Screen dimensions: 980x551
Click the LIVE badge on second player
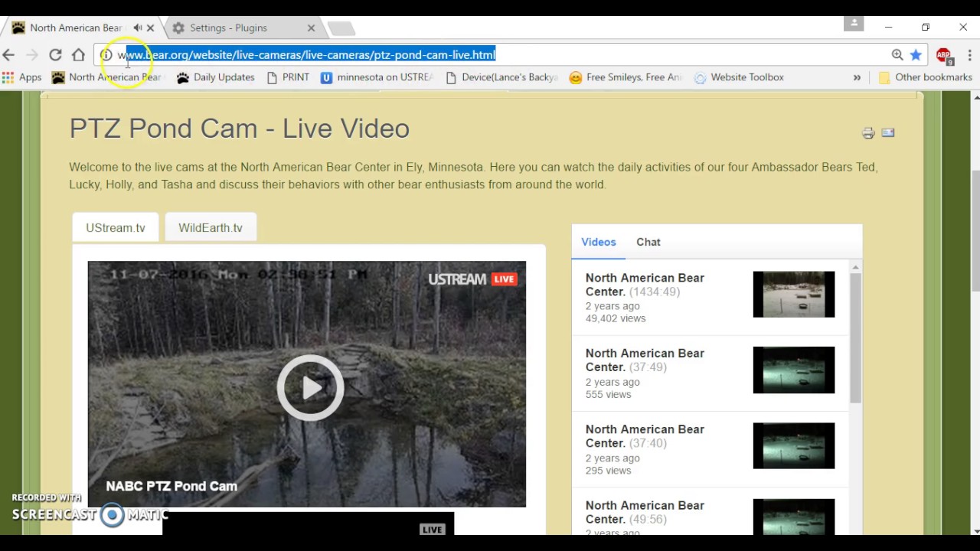[433, 530]
